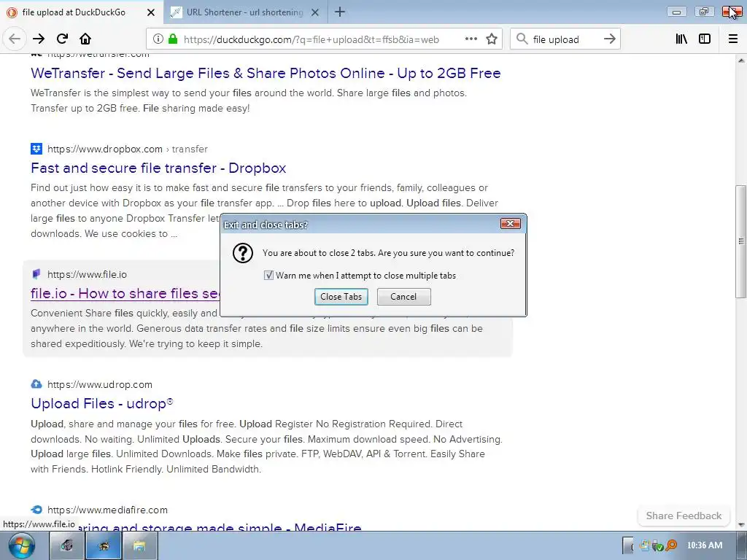Confirm with Close Tabs button
Image resolution: width=747 pixels, height=560 pixels.
341,297
